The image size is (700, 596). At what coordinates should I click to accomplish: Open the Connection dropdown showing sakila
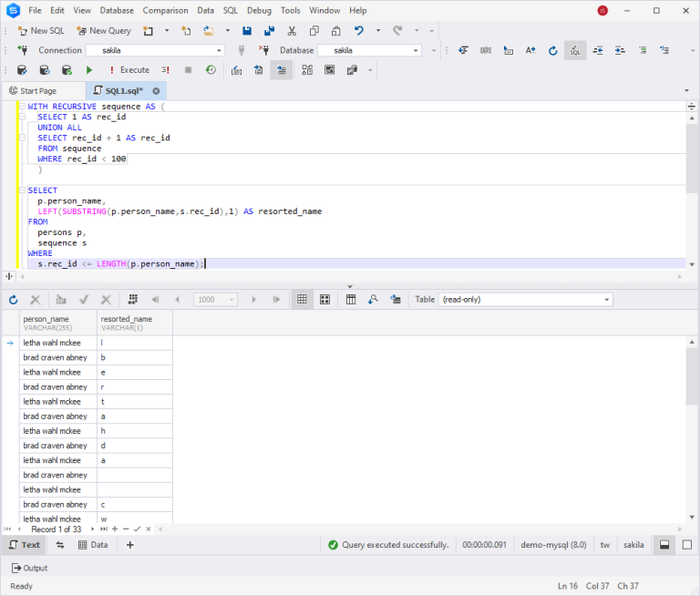pyautogui.click(x=219, y=51)
